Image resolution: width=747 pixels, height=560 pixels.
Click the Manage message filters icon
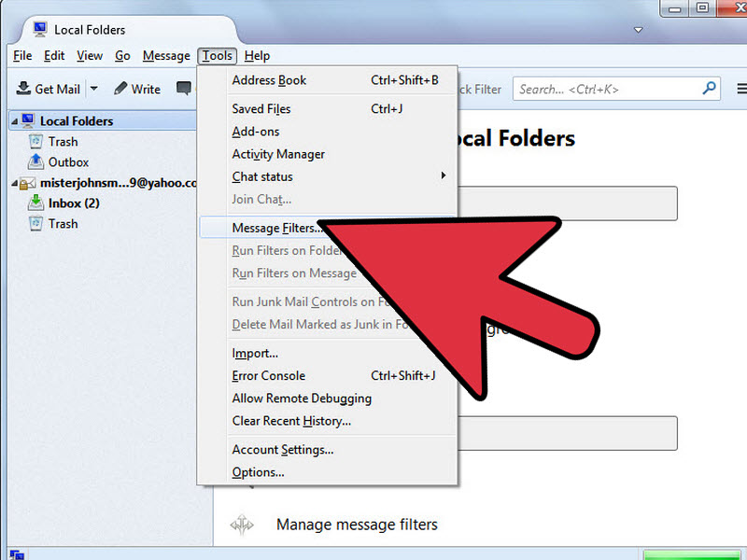click(x=242, y=525)
